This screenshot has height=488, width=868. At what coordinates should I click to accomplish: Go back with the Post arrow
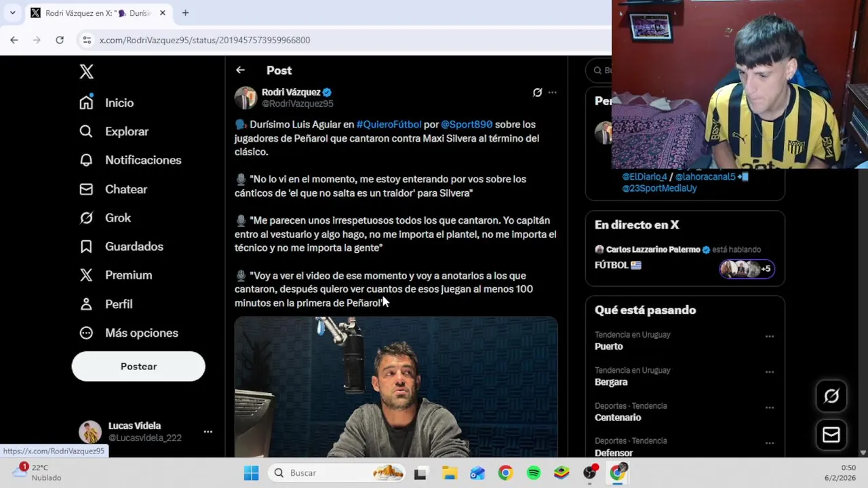click(x=240, y=70)
